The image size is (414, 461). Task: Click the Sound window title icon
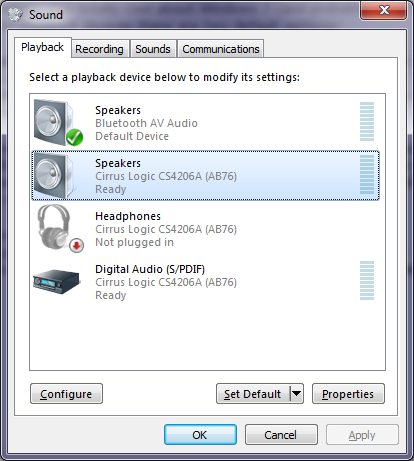tap(15, 14)
